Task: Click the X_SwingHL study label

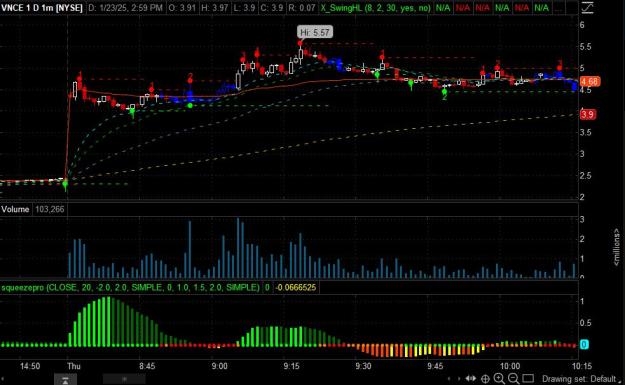Action: coord(375,8)
